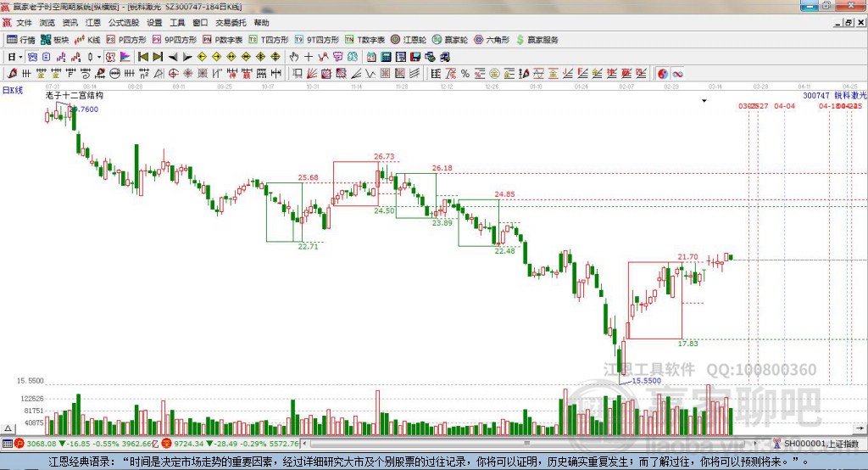Click the 21.70 price label
Screen dimensions: 868x470
688,256
